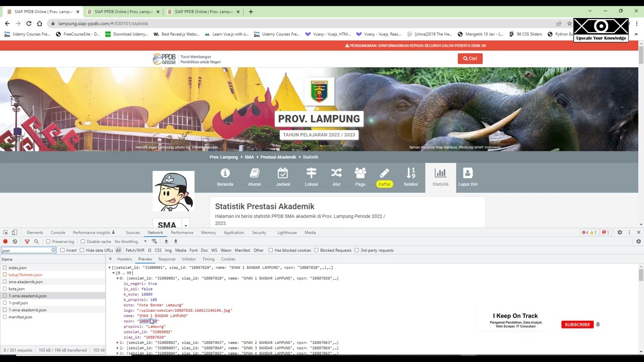Open the Alur shuffle icon
Image resolution: width=644 pixels, height=362 pixels.
point(336,173)
